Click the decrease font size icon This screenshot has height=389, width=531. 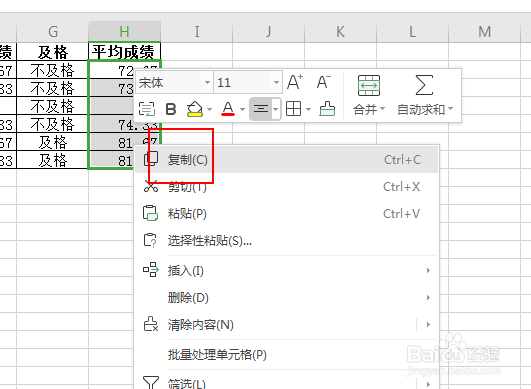tap(323, 82)
